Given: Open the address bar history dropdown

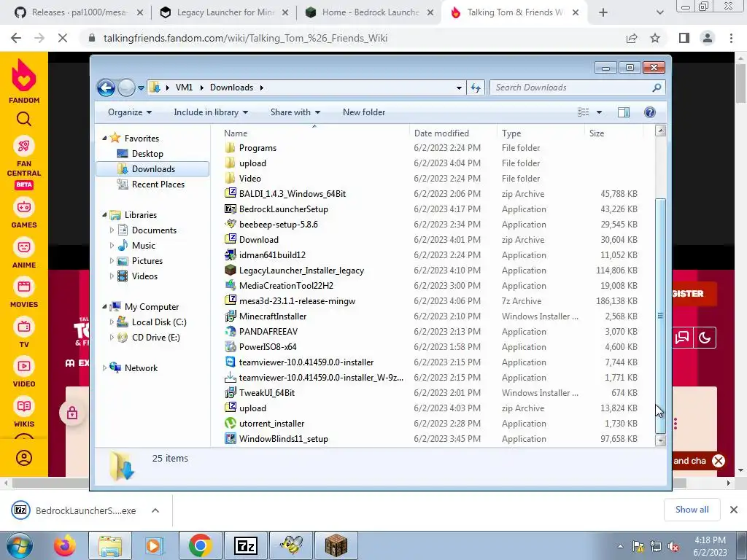Looking at the screenshot, I should pos(459,87).
